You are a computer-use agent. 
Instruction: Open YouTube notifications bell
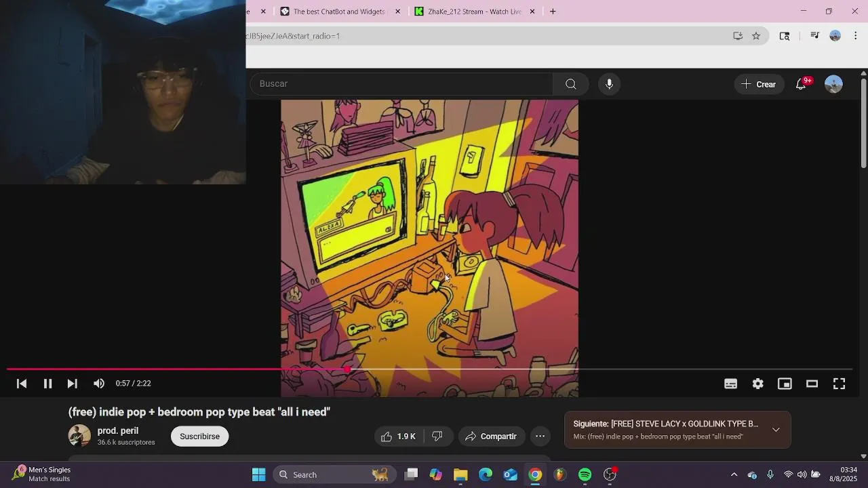click(802, 84)
